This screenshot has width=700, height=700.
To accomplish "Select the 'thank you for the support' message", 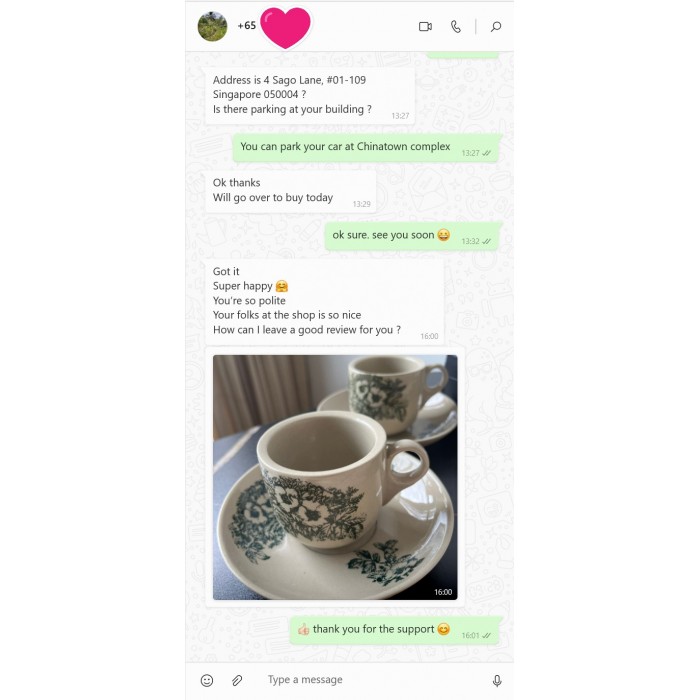I will 396,630.
